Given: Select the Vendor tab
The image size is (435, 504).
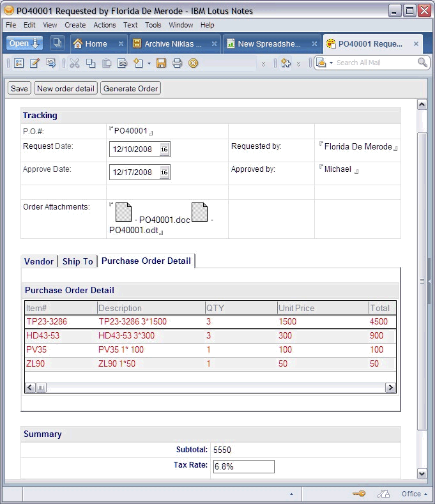Looking at the screenshot, I should (x=39, y=261).
